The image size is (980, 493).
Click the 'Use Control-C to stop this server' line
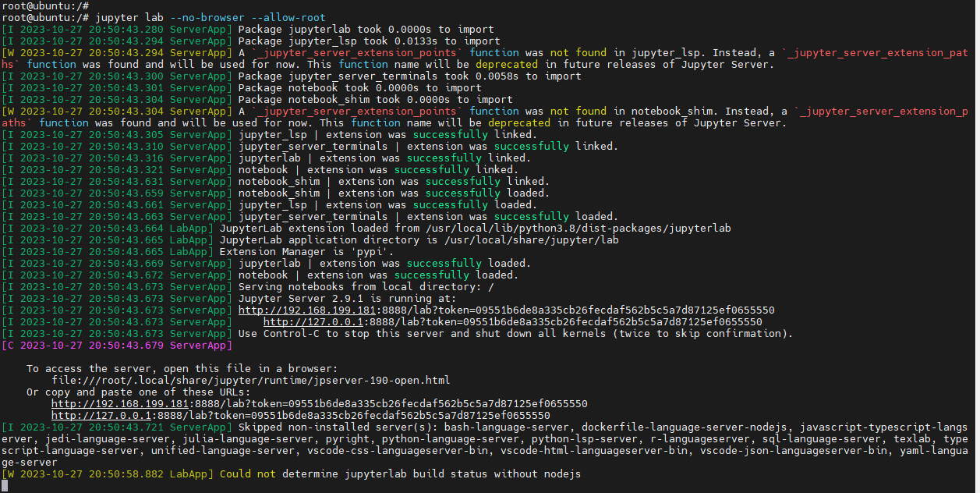515,333
